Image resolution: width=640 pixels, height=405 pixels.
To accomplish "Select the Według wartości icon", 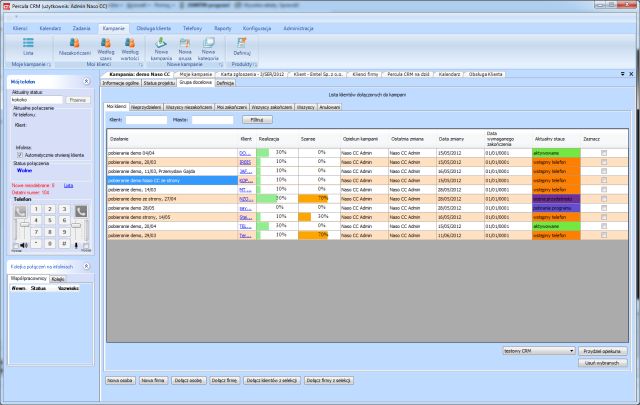I will [x=130, y=49].
